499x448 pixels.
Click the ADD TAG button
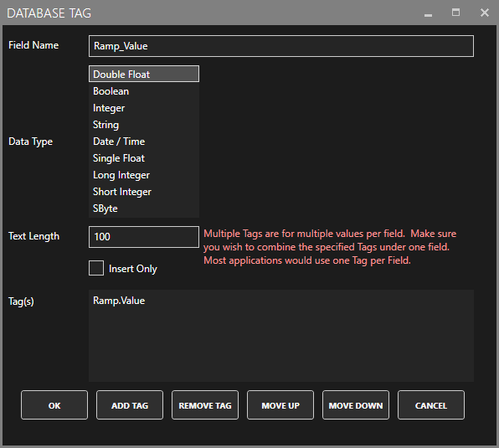click(130, 405)
